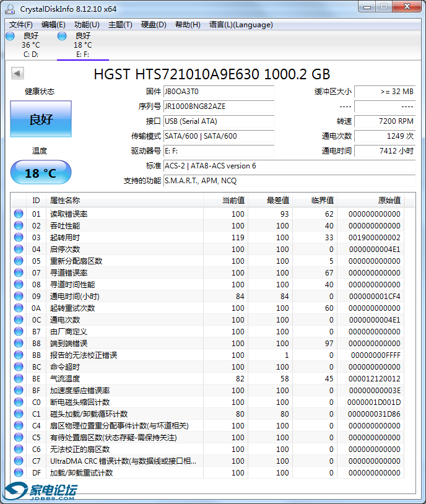Select raw value 000012120012 in 气流温度 row

tap(374, 379)
